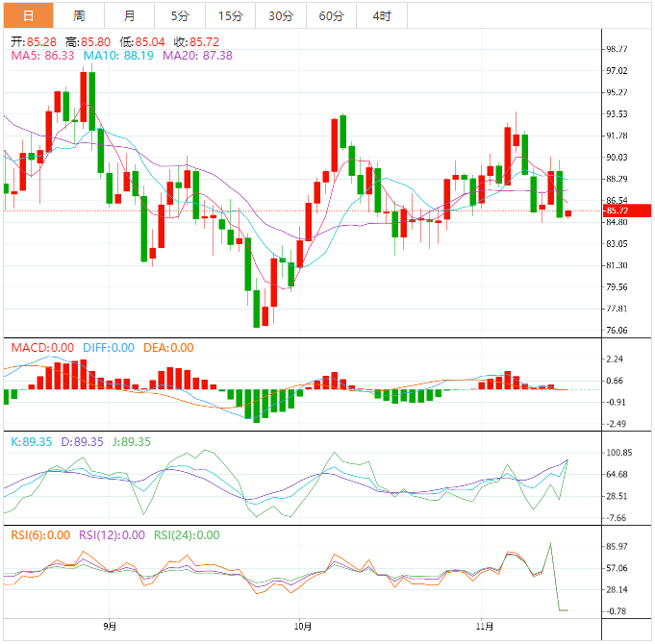Image resolution: width=655 pixels, height=644 pixels.
Task: Click the MA20: 87.38 indicator label
Action: point(197,56)
